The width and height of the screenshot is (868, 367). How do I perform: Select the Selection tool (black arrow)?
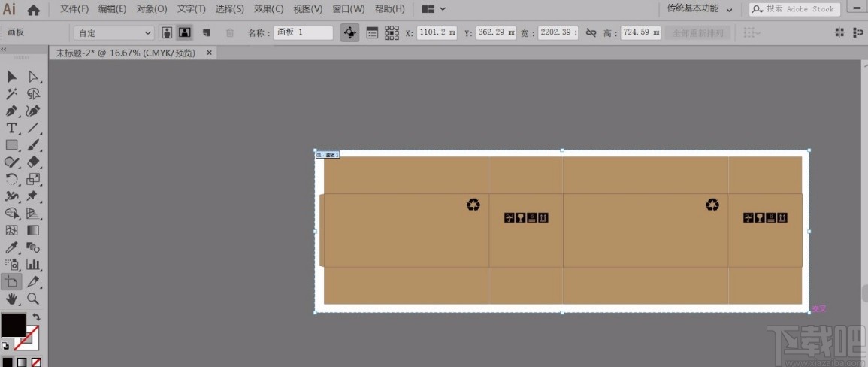point(11,77)
